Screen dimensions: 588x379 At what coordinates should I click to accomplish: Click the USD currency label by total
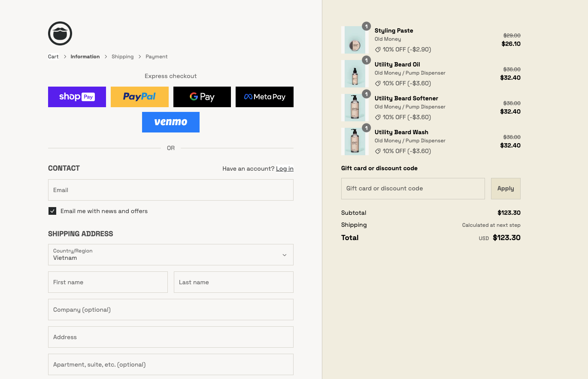pos(484,238)
